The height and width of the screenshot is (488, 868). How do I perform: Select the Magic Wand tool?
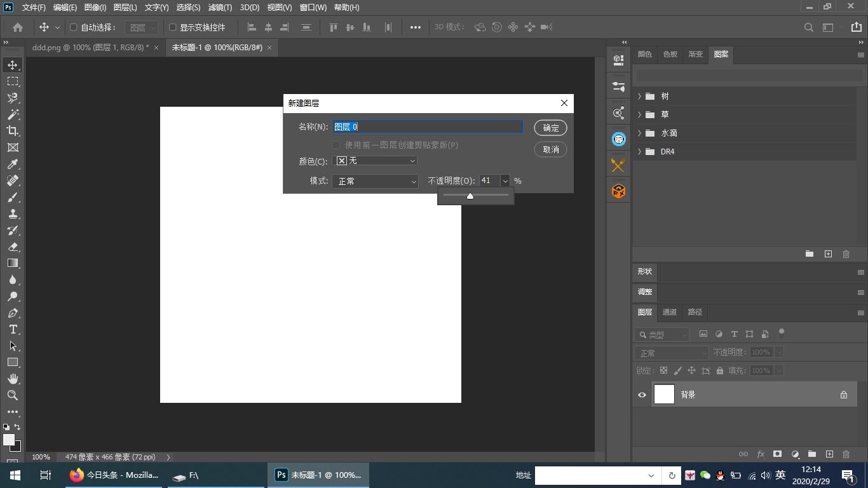13,114
